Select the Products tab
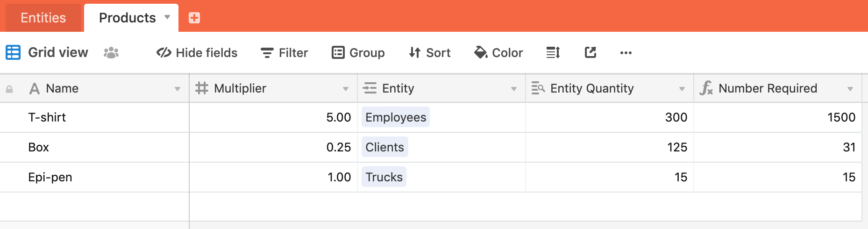Viewport: 868px width, 229px height. tap(128, 18)
